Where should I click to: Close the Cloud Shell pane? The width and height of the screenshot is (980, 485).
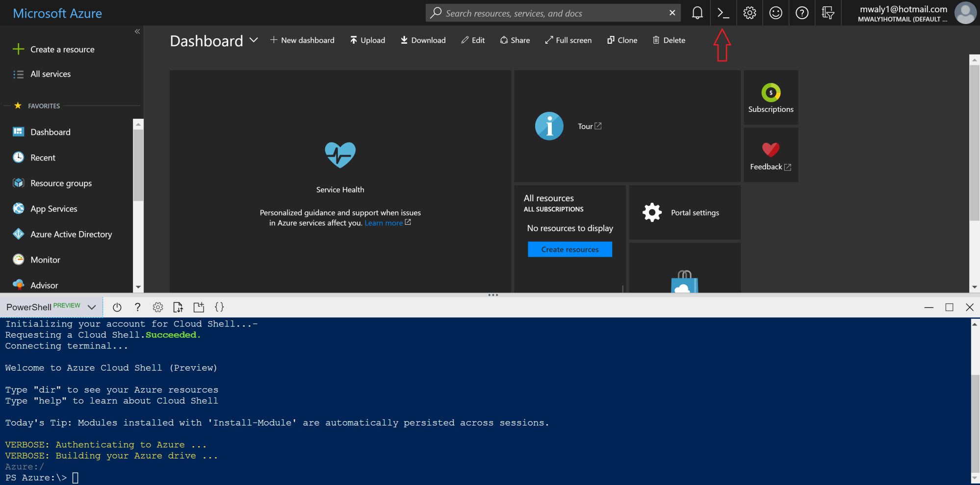pos(970,307)
